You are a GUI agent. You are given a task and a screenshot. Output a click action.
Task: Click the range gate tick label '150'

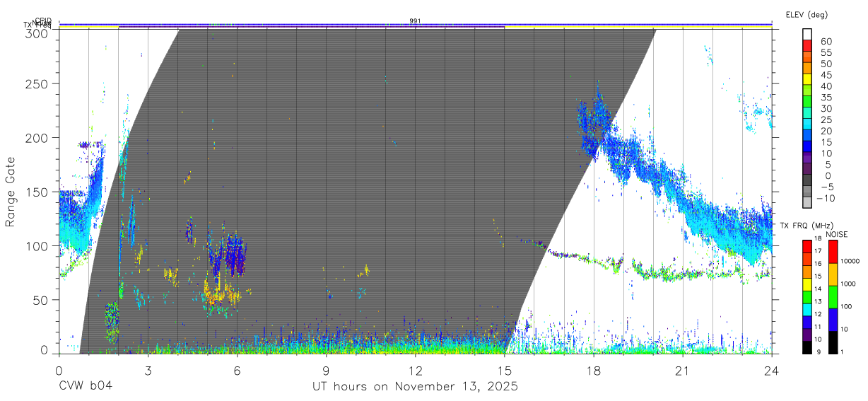click(x=37, y=192)
